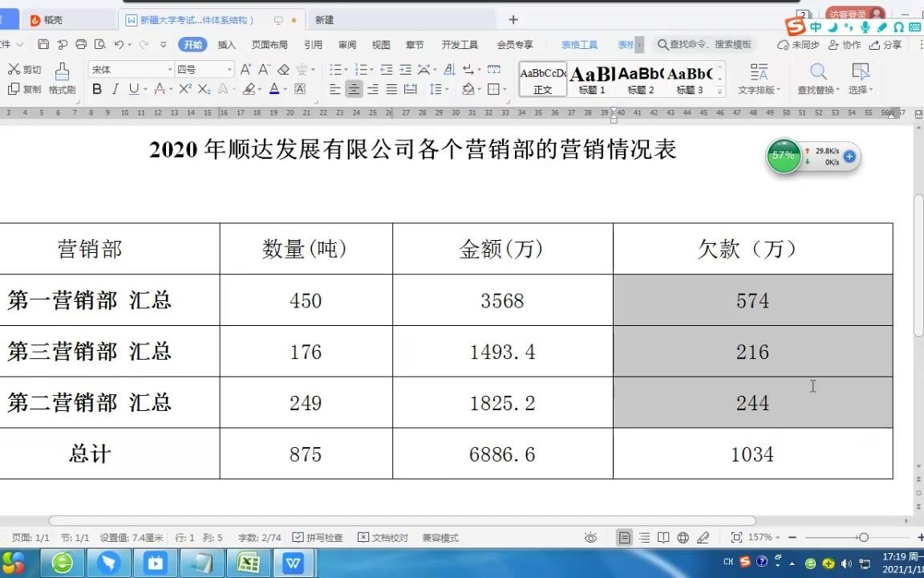Select the bulleted list icon

(336, 69)
